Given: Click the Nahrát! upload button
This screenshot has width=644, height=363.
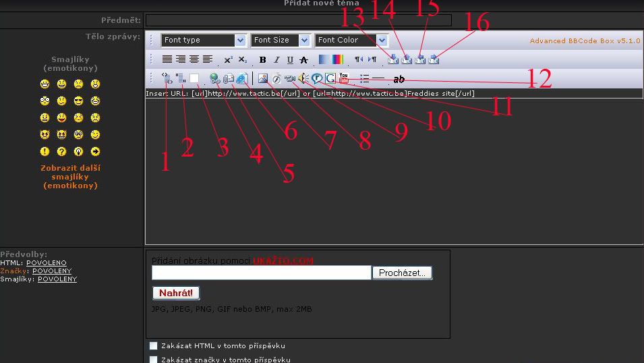Looking at the screenshot, I should [x=176, y=293].
